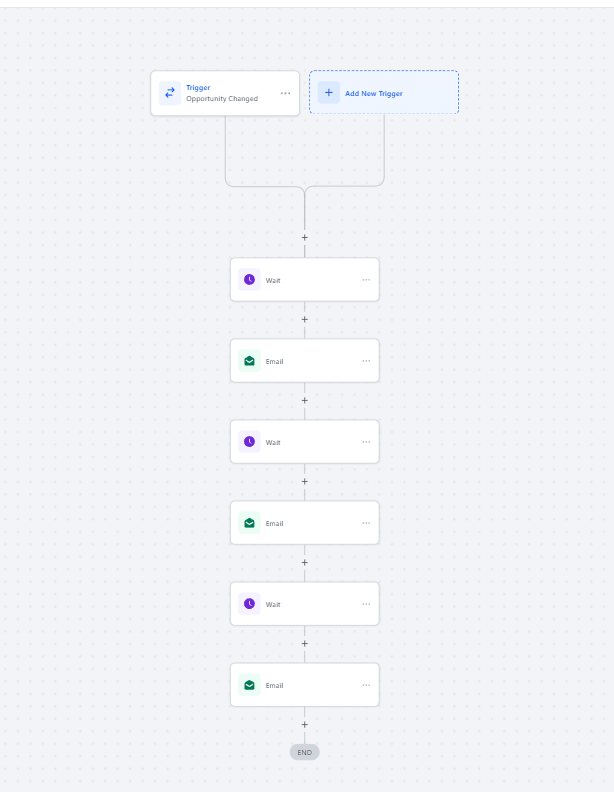Open the options menu on the third Wait step
This screenshot has width=614, height=792.
tap(366, 604)
